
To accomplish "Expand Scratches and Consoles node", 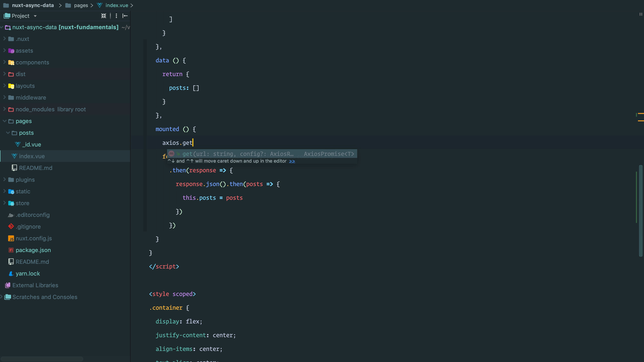I will 2,297.
